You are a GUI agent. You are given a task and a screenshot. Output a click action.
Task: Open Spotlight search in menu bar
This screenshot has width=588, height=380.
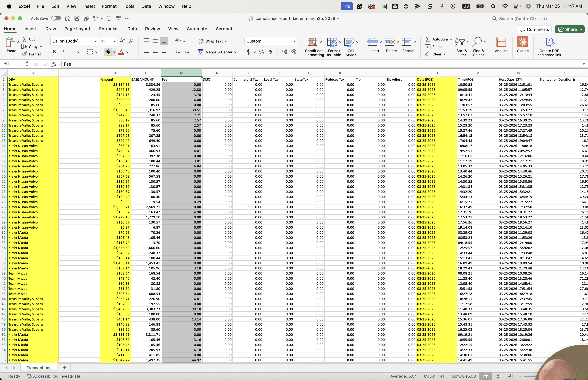point(493,6)
